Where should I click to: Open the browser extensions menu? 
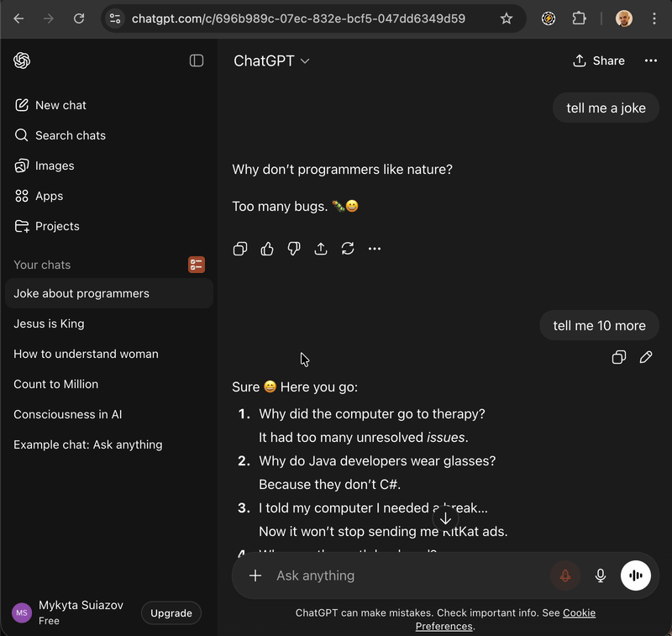pos(580,18)
